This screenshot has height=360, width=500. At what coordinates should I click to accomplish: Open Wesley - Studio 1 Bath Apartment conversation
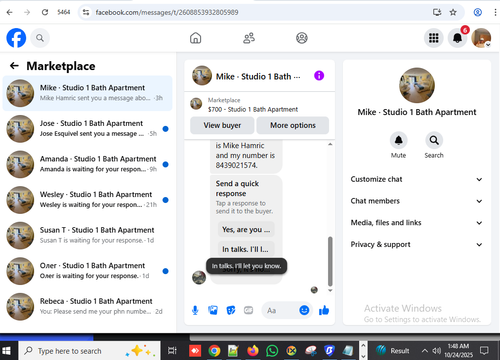coord(87,200)
